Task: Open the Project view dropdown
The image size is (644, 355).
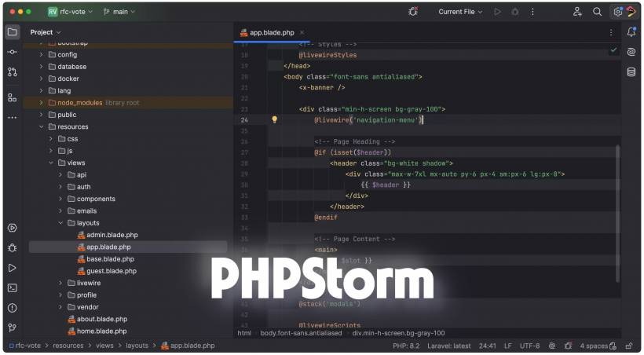Action: tap(46, 32)
